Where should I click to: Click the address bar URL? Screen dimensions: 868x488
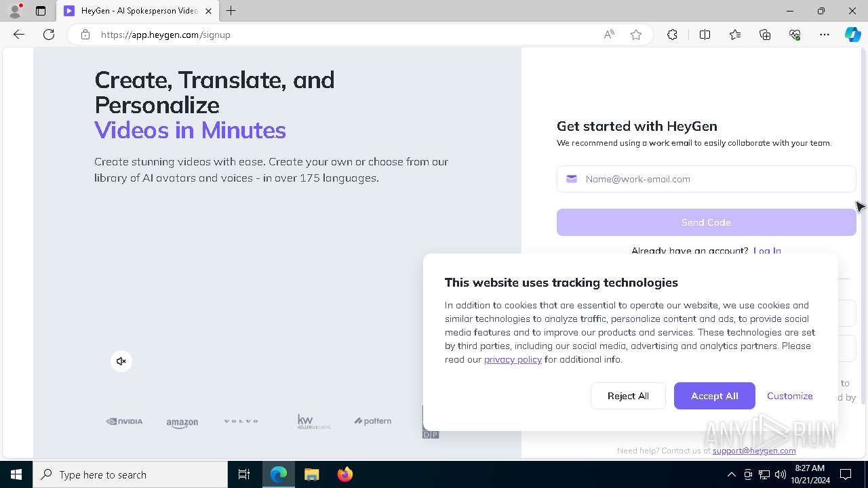pos(165,35)
